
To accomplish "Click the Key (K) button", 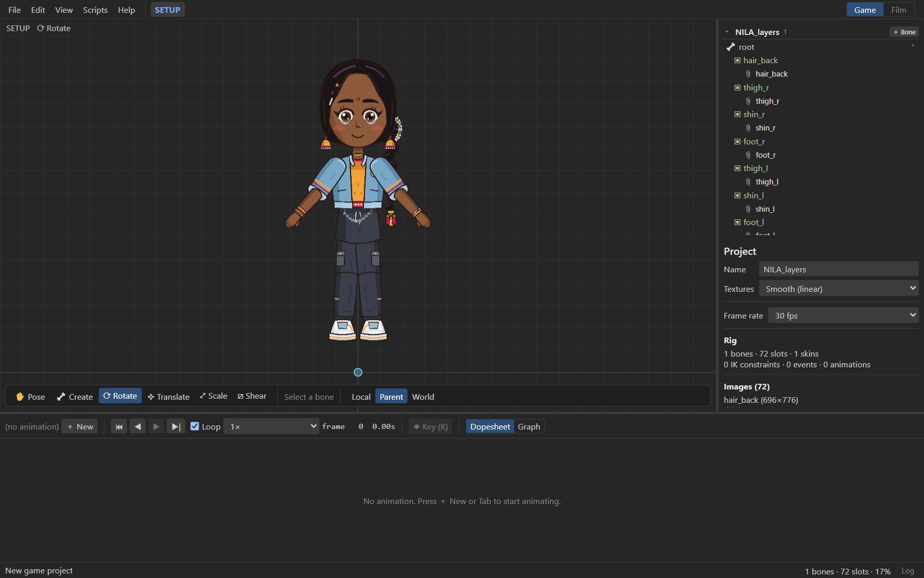I will [x=431, y=426].
